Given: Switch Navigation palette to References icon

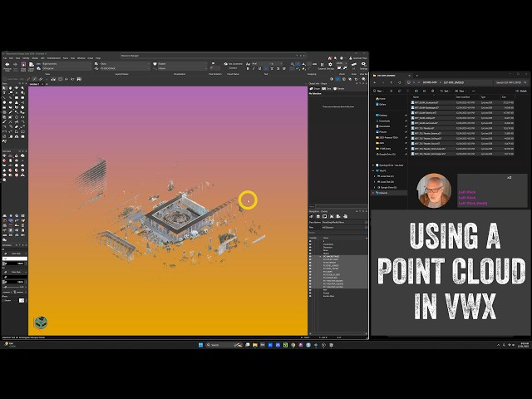Looking at the screenshot, I should [345, 216].
